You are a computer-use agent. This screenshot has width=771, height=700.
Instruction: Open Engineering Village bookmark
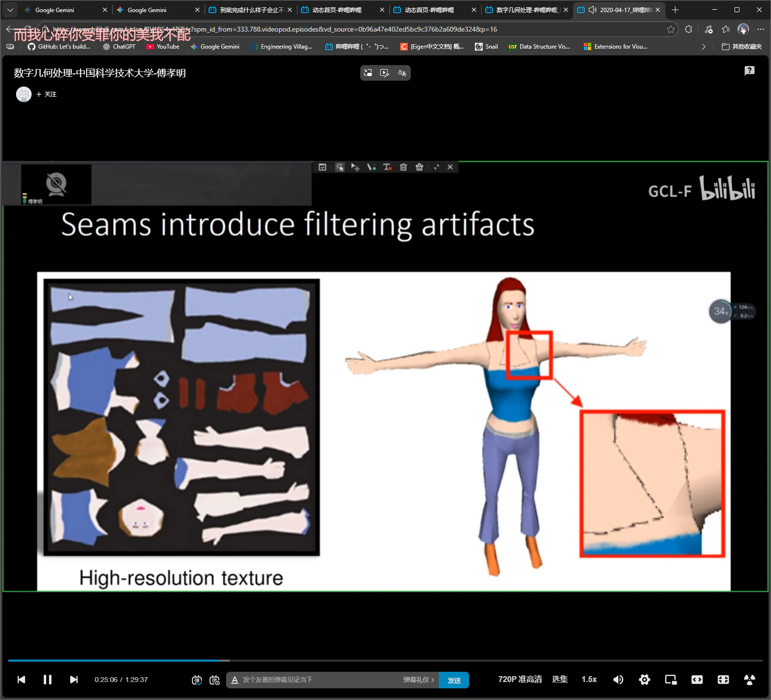click(x=281, y=47)
